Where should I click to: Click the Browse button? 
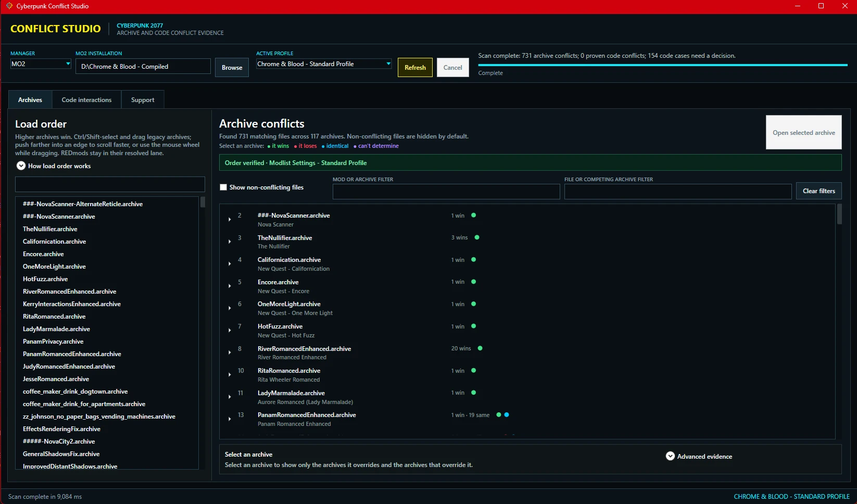tap(232, 68)
